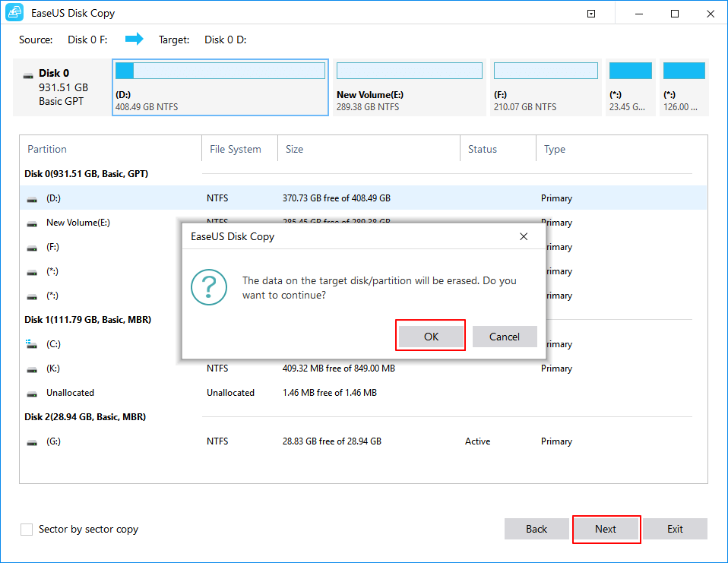Click the blue arrow between source and target
728x563 pixels.
(135, 39)
